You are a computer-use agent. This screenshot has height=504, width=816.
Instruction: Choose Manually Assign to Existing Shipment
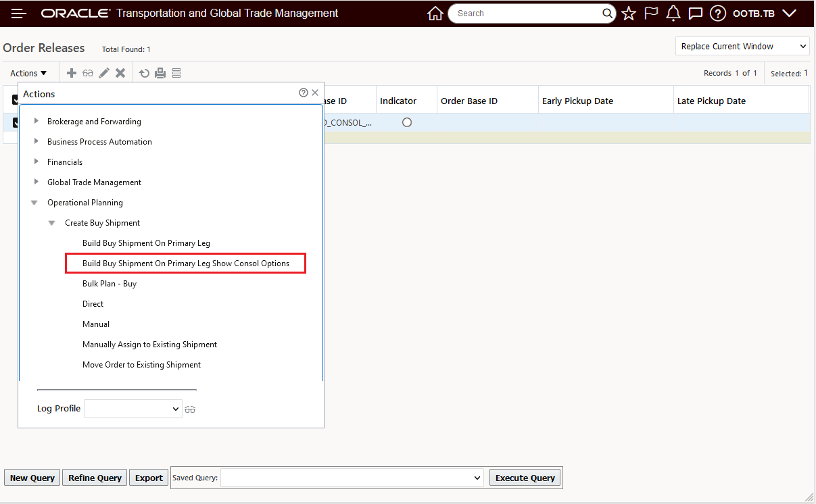pos(150,345)
